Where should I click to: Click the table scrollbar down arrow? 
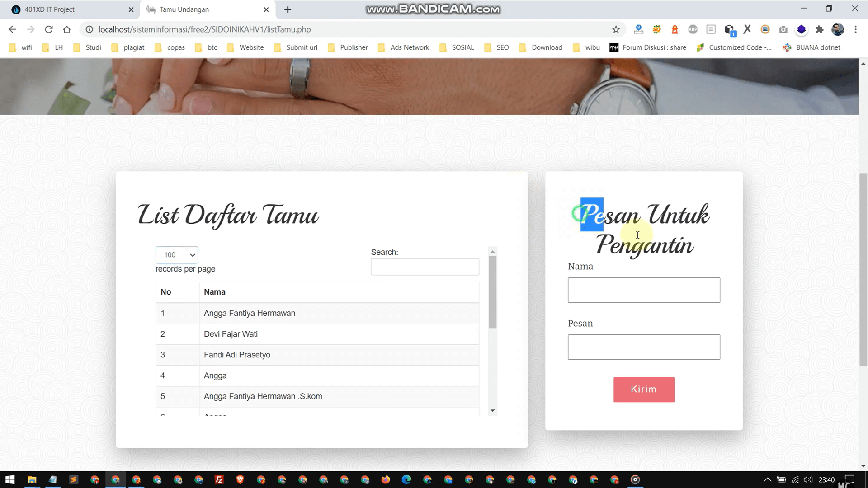pos(492,410)
